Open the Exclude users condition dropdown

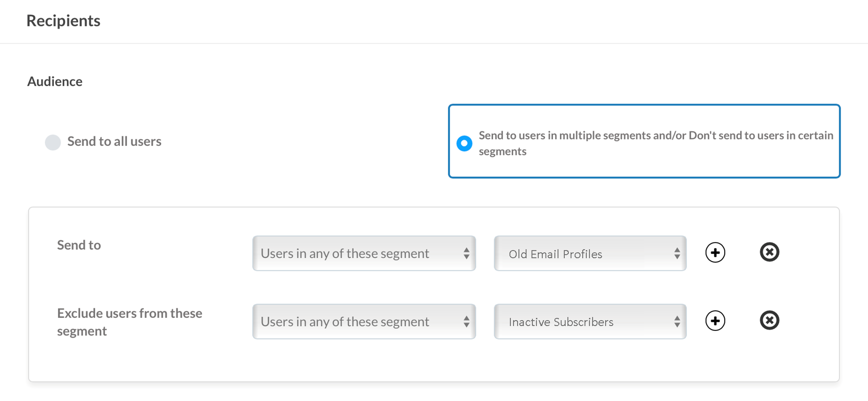click(364, 322)
